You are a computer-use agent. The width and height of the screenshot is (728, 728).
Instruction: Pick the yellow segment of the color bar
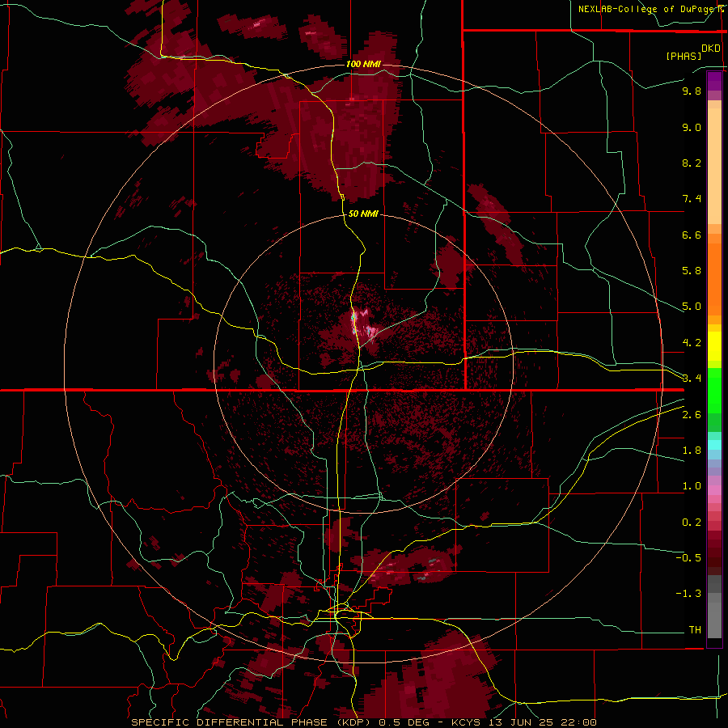point(714,346)
